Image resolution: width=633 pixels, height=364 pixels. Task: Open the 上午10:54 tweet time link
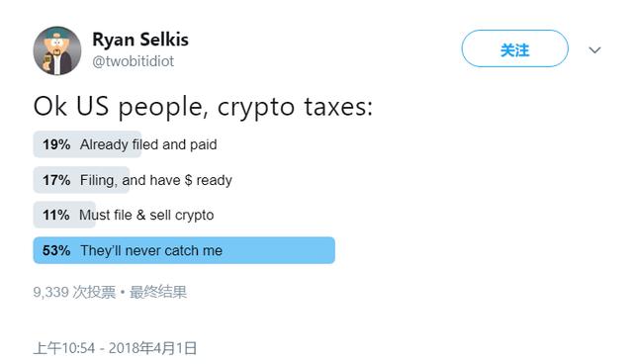click(x=64, y=348)
